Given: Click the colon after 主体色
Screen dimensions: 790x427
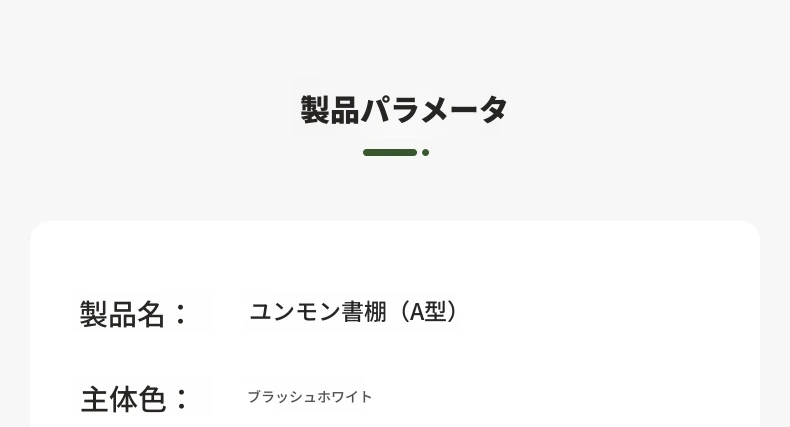Looking at the screenshot, I should (181, 399).
